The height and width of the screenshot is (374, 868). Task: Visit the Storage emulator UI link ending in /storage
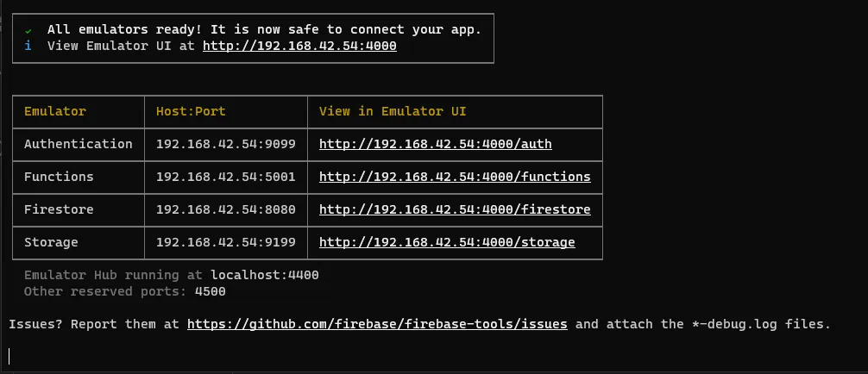pos(447,242)
